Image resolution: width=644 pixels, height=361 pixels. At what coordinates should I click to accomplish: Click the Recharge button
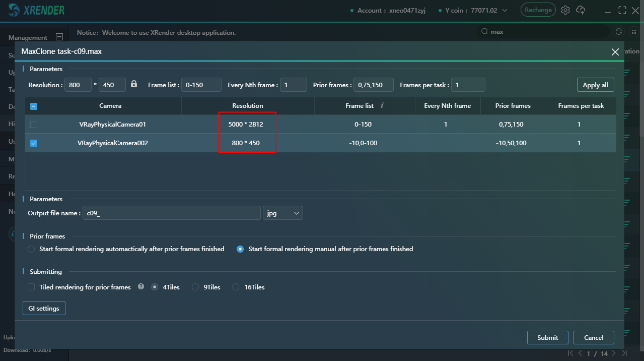tap(538, 10)
